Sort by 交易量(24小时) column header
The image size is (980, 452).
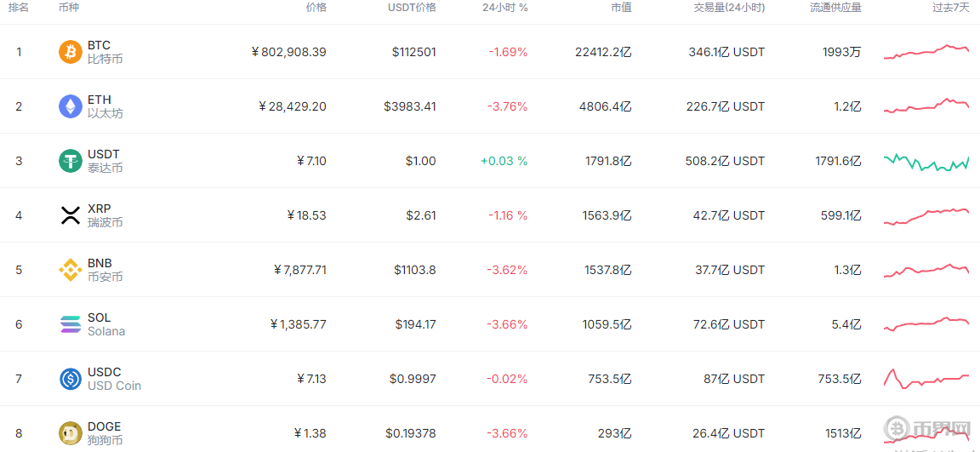pos(728,8)
